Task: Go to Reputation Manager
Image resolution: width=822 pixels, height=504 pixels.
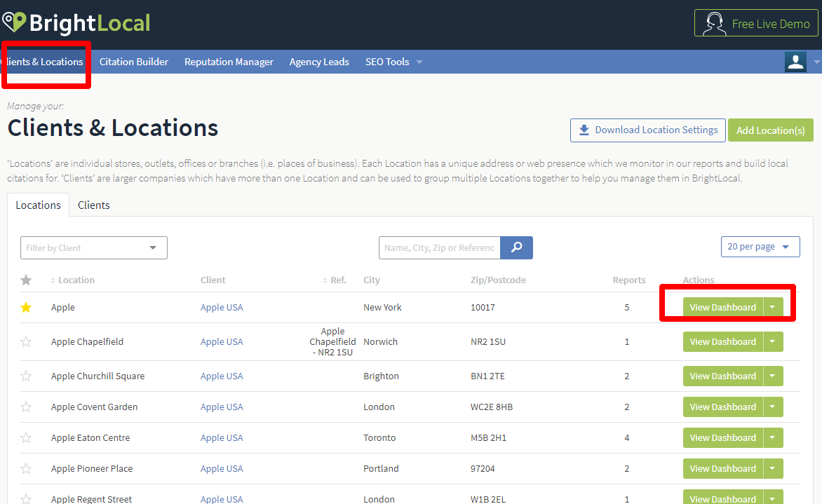Action: (229, 62)
